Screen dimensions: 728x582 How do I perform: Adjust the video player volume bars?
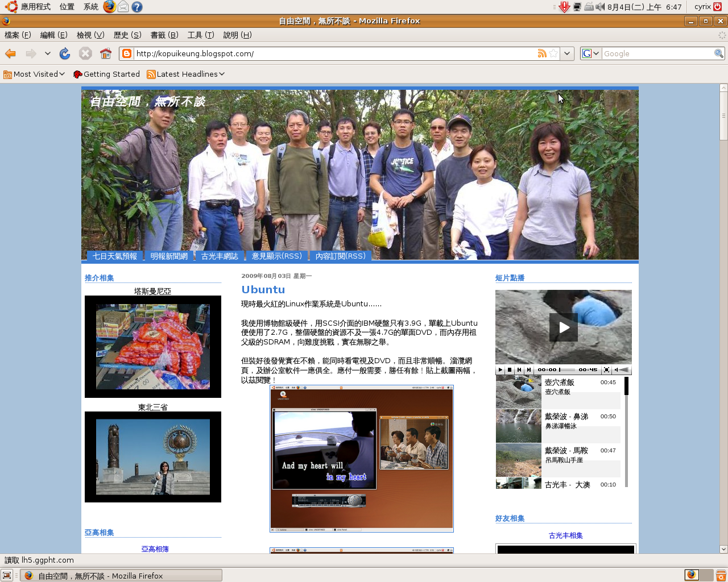tap(623, 369)
